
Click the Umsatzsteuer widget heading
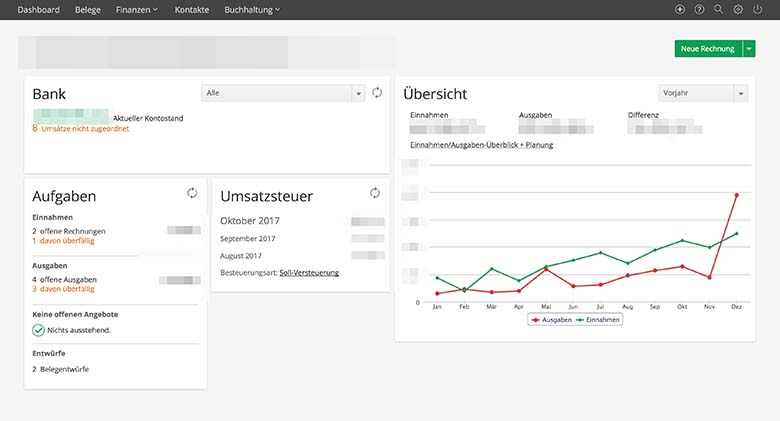tap(267, 196)
